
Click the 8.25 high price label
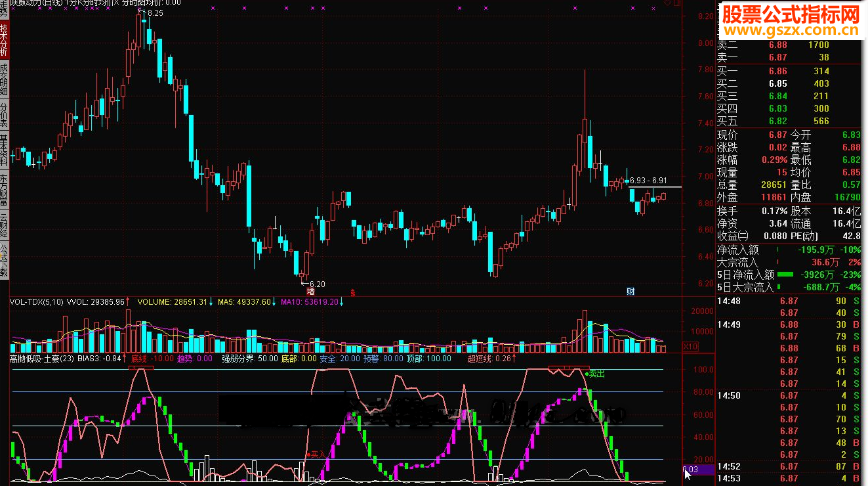coord(155,13)
